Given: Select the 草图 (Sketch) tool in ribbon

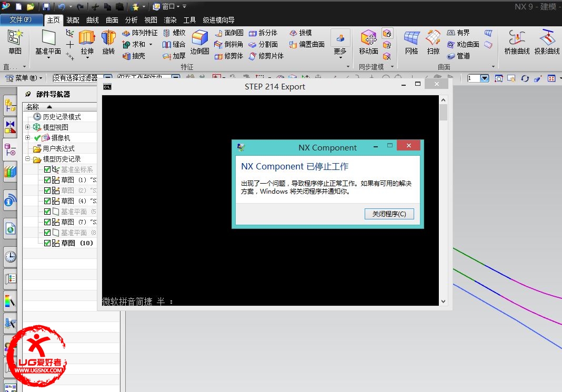Looking at the screenshot, I should pyautogui.click(x=15, y=42).
